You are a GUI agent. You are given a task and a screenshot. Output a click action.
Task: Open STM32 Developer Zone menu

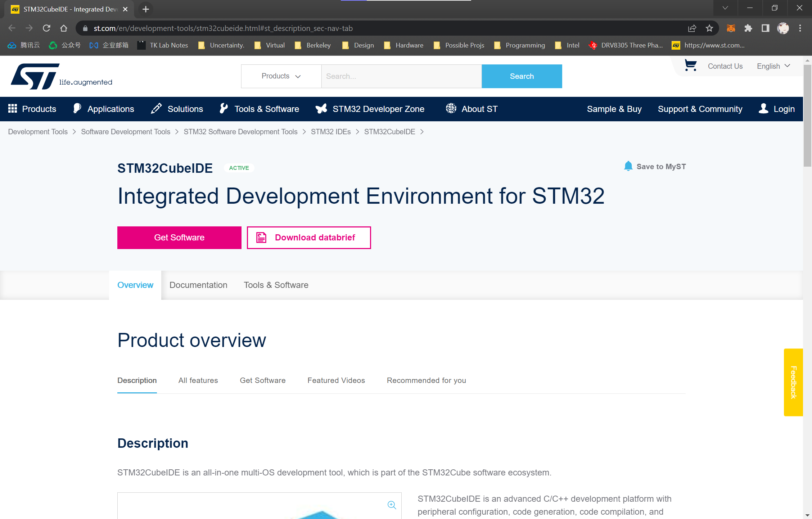click(x=370, y=109)
